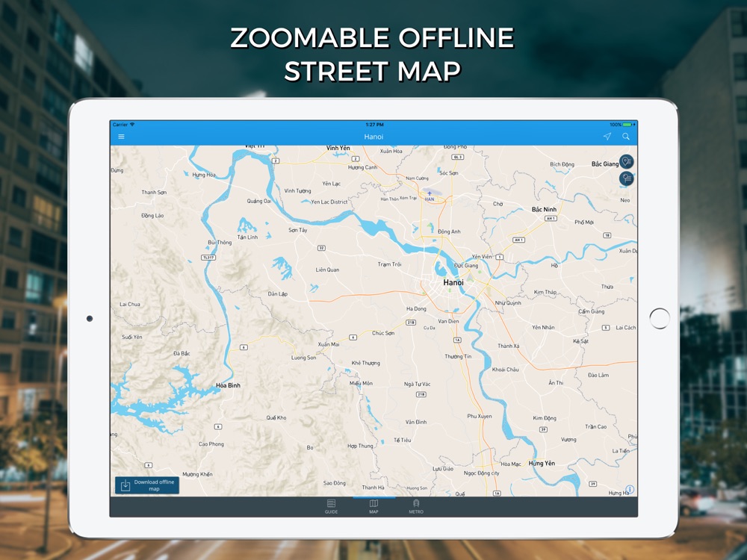This screenshot has height=560, width=747.
Task: Click the Cao Phong label
Action: (x=211, y=444)
